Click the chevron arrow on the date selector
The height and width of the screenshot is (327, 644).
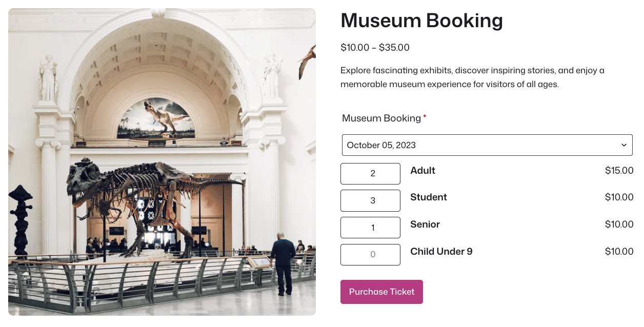624,145
